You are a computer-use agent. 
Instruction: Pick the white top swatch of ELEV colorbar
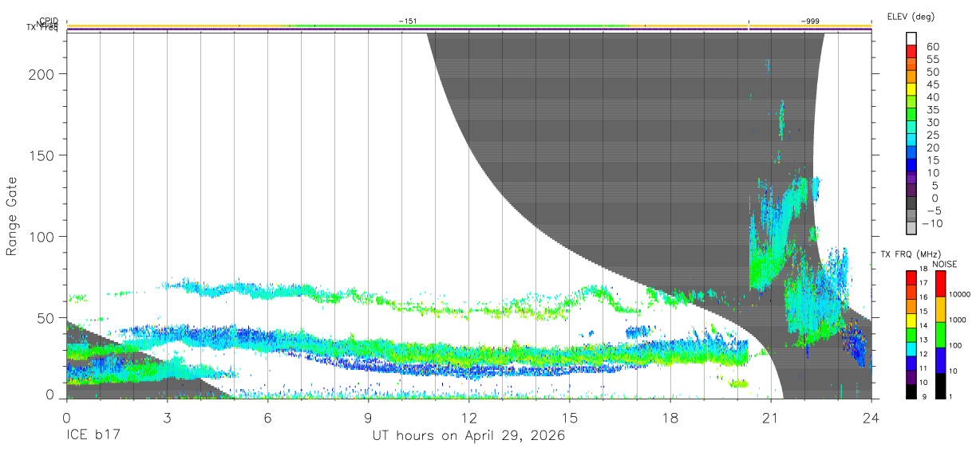pyautogui.click(x=911, y=39)
